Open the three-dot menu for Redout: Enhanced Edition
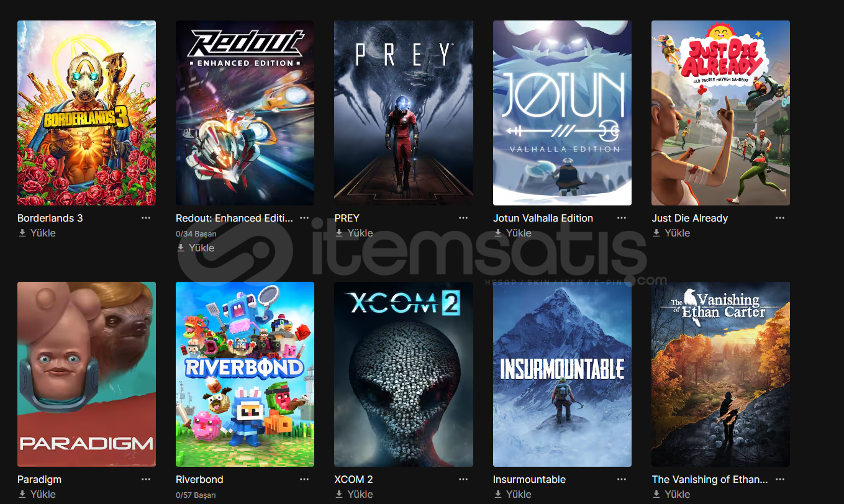844x504 pixels. click(304, 218)
